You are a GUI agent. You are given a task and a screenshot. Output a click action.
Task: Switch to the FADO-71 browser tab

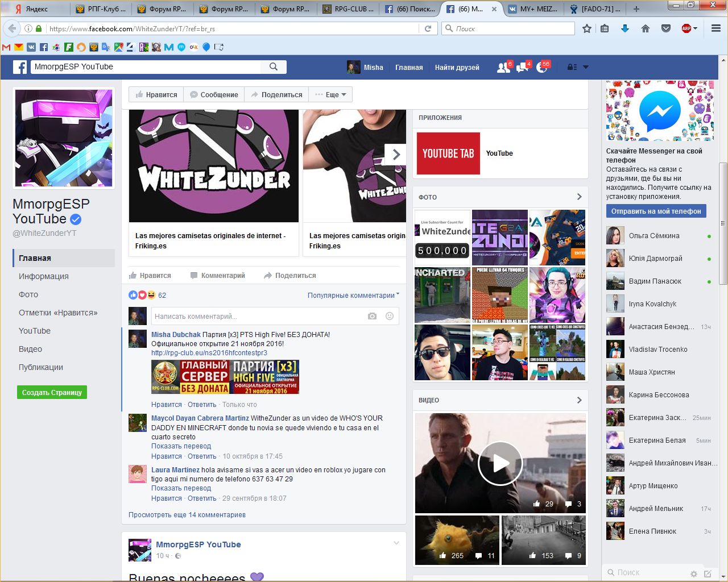[x=595, y=9]
